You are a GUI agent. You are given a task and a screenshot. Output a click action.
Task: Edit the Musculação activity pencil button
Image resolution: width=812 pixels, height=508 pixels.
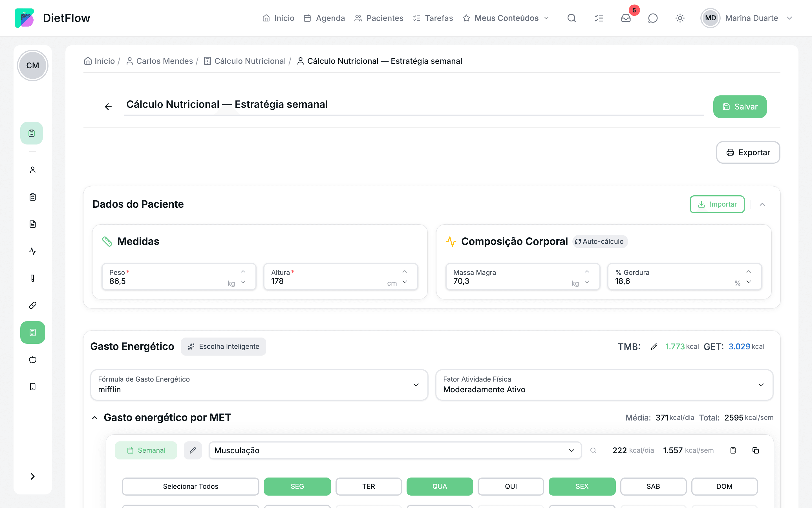[193, 450]
